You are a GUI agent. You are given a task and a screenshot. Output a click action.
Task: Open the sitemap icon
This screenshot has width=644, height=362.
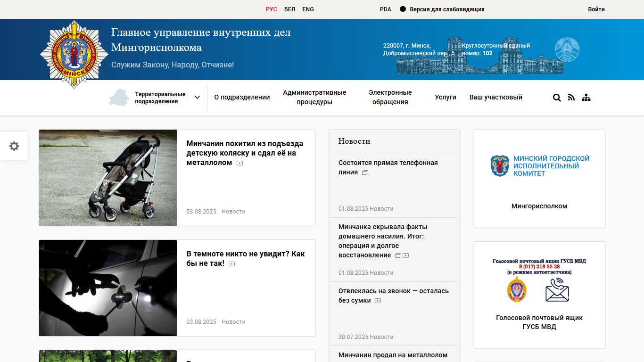(x=586, y=98)
